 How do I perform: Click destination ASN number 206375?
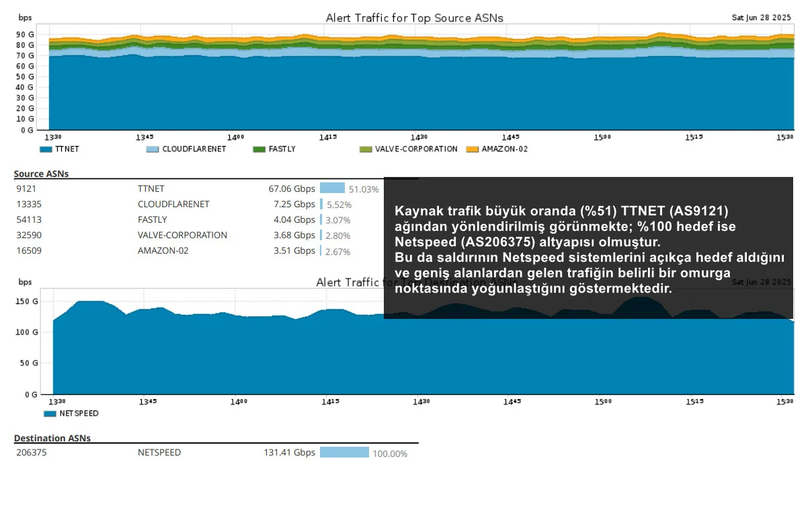[x=32, y=452]
